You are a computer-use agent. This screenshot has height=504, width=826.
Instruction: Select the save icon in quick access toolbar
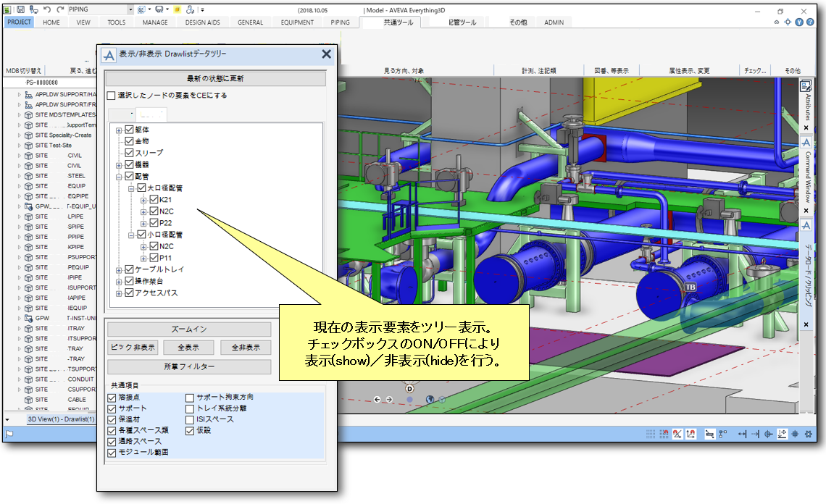point(20,9)
